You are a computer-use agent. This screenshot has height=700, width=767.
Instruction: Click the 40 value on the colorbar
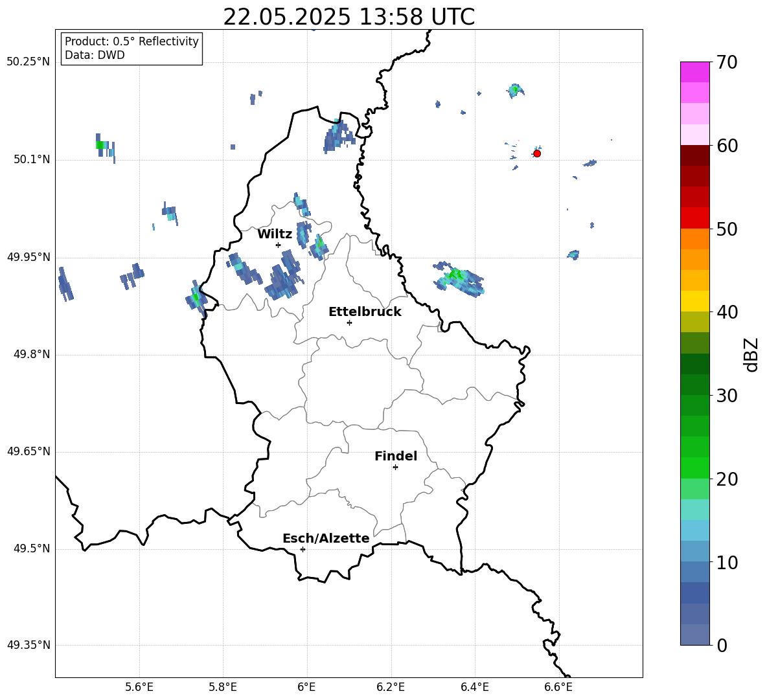tap(727, 312)
